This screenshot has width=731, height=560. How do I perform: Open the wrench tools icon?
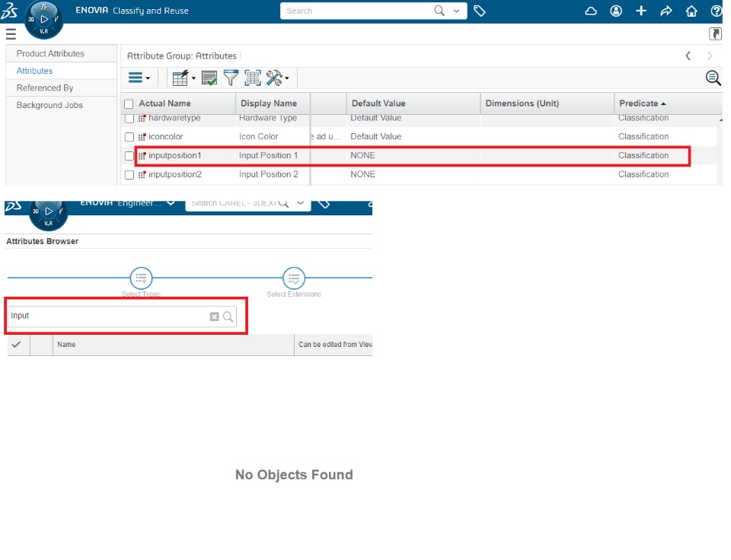pos(274,78)
